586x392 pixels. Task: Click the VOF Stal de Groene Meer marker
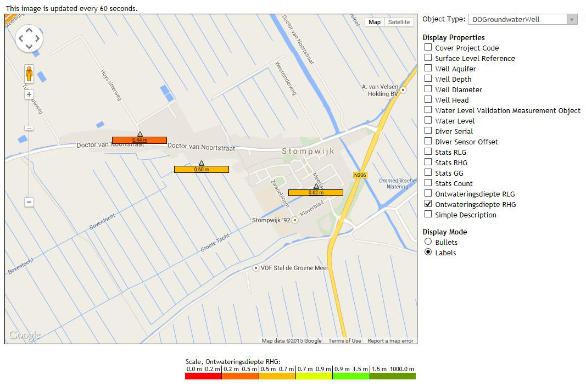pyautogui.click(x=255, y=268)
